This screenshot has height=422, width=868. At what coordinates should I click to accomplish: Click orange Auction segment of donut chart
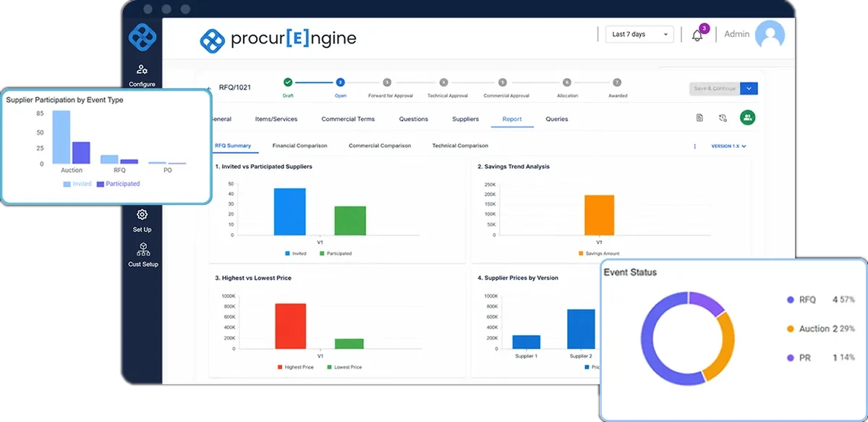[724, 347]
